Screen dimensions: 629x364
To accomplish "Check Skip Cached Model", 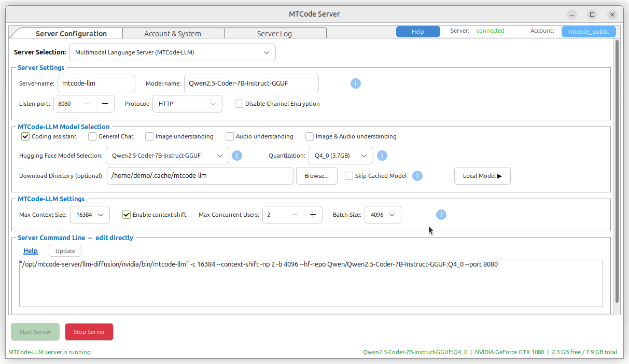I will [349, 176].
